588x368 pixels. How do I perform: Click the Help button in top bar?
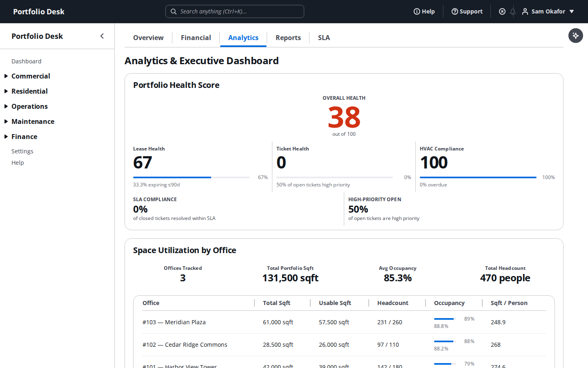(x=424, y=11)
